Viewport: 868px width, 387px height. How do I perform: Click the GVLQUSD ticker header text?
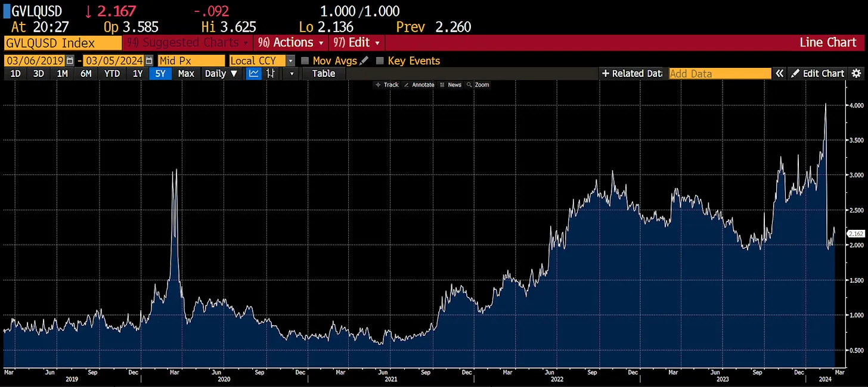point(36,11)
